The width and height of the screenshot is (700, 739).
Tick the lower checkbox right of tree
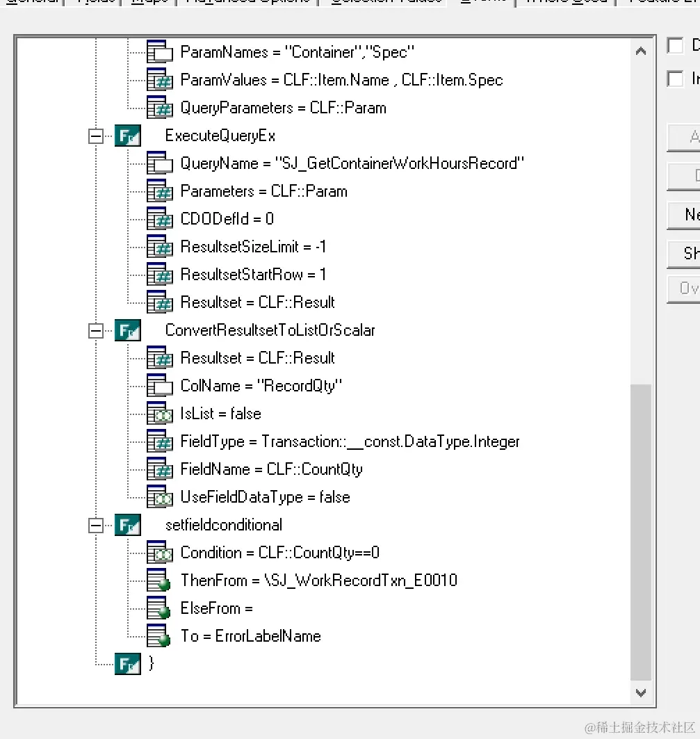point(675,79)
